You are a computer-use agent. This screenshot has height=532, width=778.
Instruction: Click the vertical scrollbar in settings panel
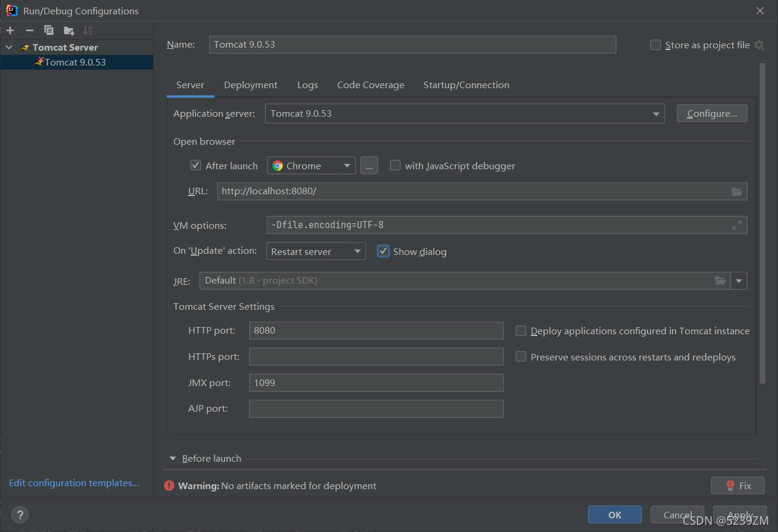coord(762,223)
